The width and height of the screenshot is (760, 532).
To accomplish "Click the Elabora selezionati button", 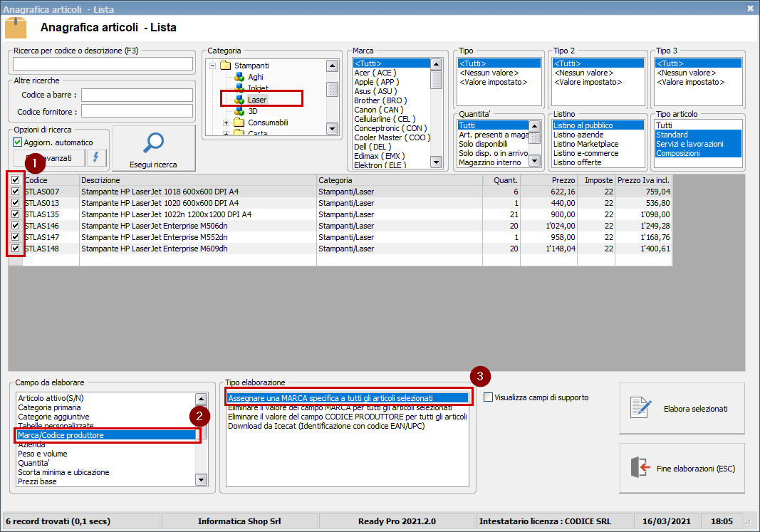I will tap(682, 409).
